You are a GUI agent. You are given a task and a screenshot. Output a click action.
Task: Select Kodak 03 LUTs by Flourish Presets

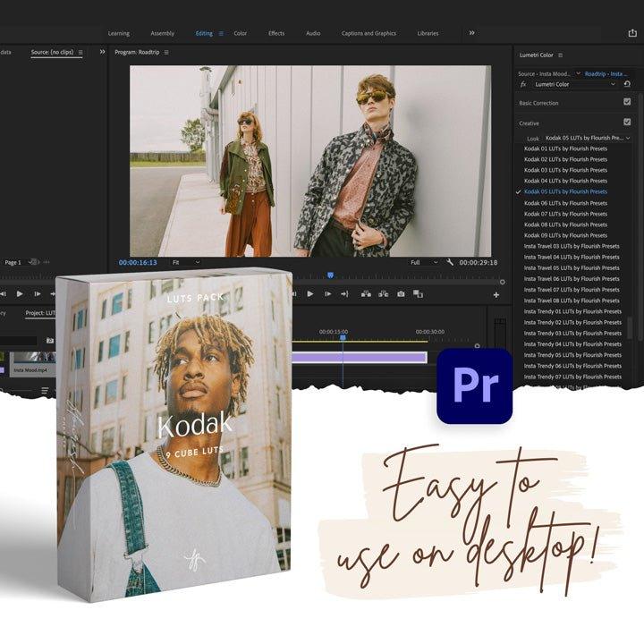565,170
